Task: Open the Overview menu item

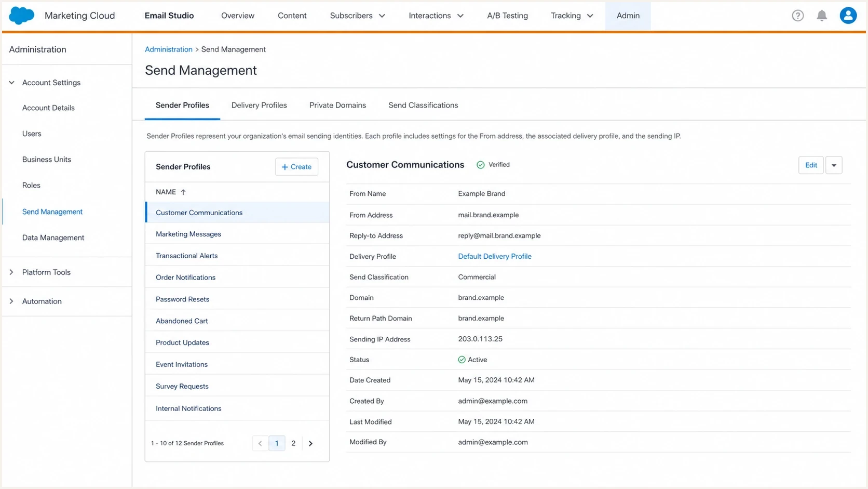Action: click(238, 16)
